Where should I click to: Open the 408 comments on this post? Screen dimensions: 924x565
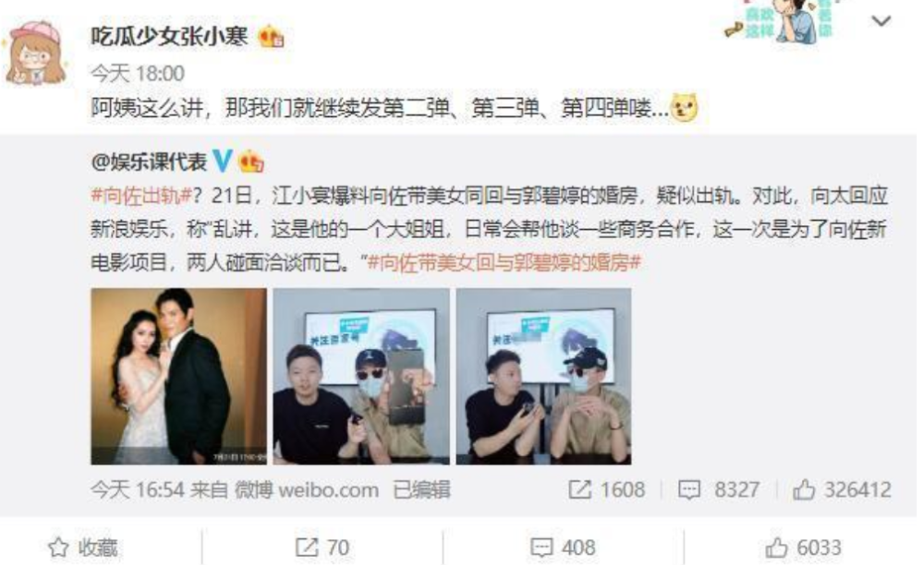pyautogui.click(x=563, y=547)
